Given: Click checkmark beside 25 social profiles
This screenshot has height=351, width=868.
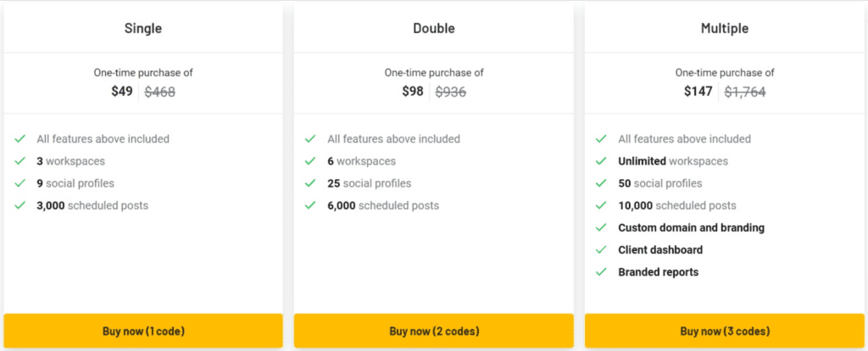Looking at the screenshot, I should point(310,183).
